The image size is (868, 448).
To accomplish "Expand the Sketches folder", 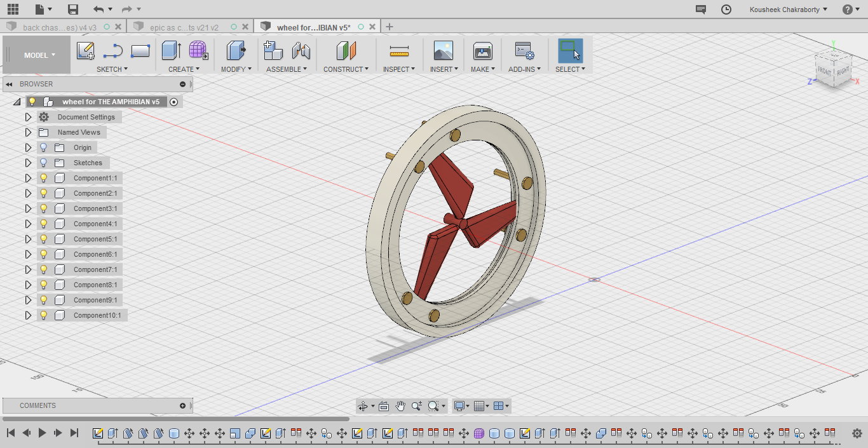I will click(28, 162).
